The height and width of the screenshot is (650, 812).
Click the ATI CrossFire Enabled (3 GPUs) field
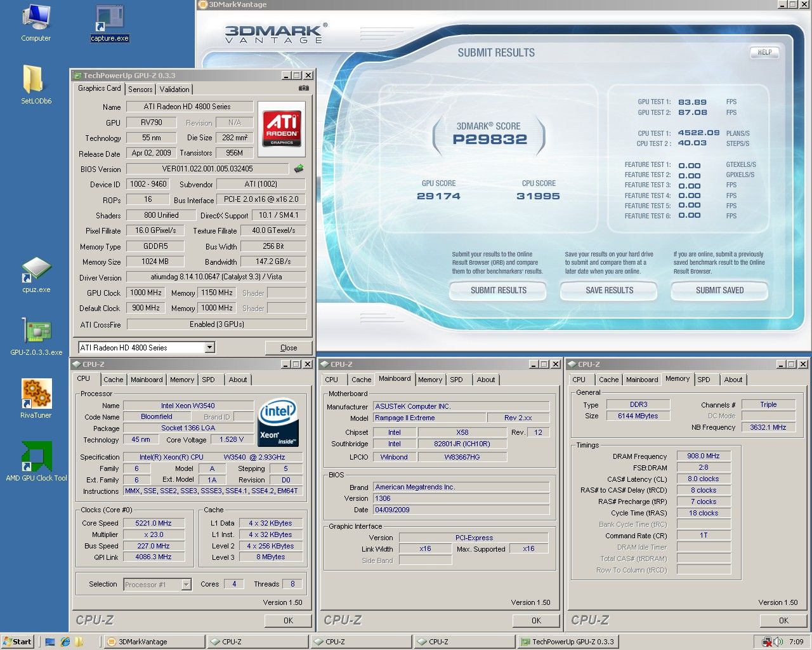coord(216,324)
